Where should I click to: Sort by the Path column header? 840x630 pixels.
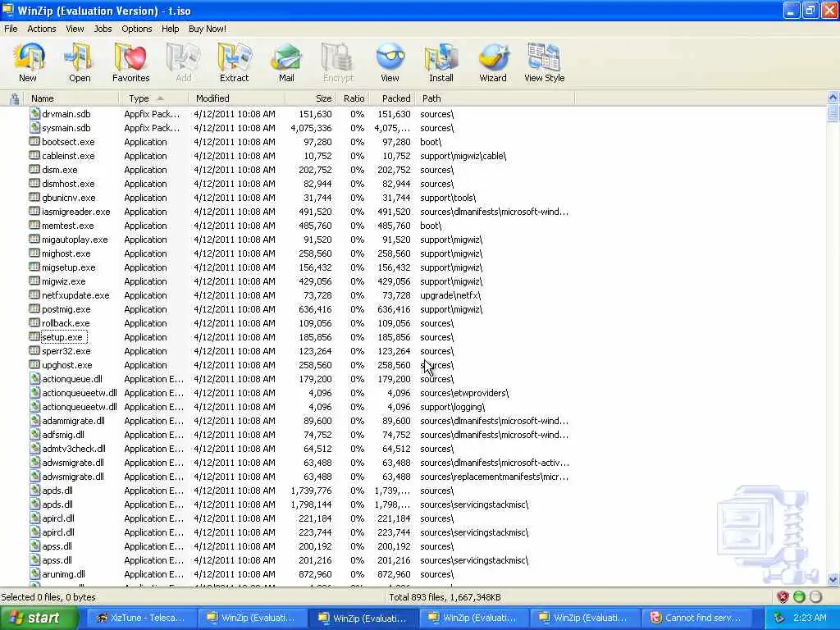[x=495, y=98]
